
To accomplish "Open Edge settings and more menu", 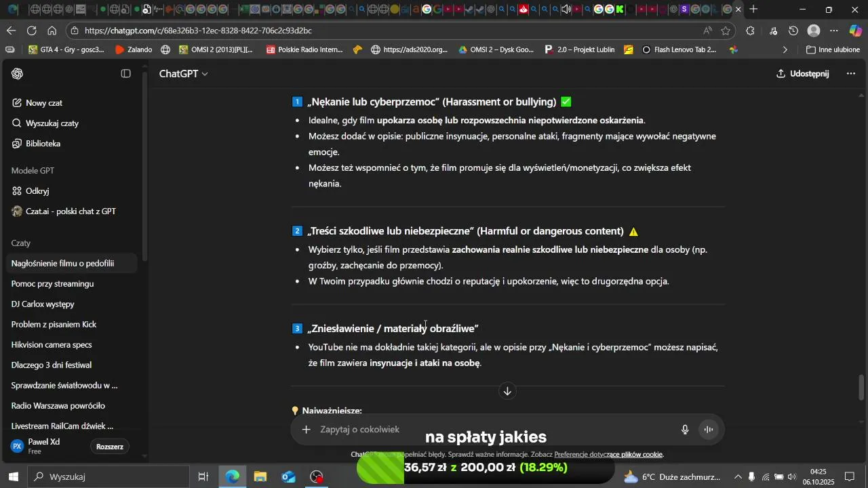I will point(835,30).
